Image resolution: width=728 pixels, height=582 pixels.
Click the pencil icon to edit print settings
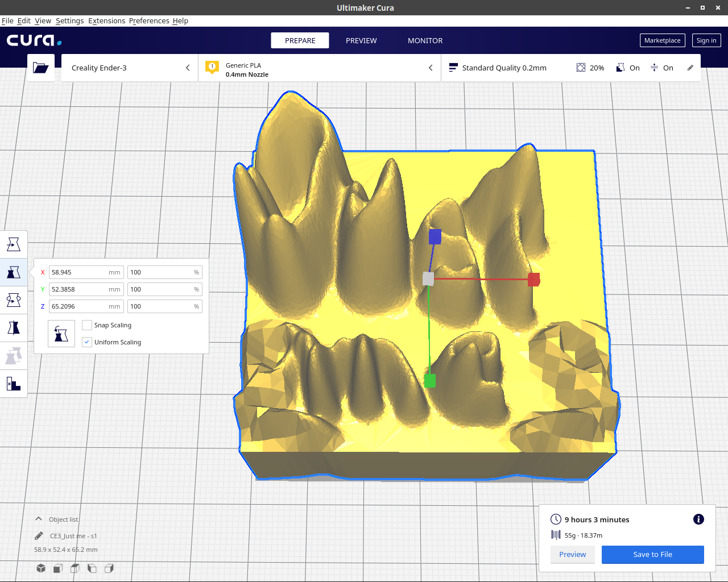click(x=690, y=68)
